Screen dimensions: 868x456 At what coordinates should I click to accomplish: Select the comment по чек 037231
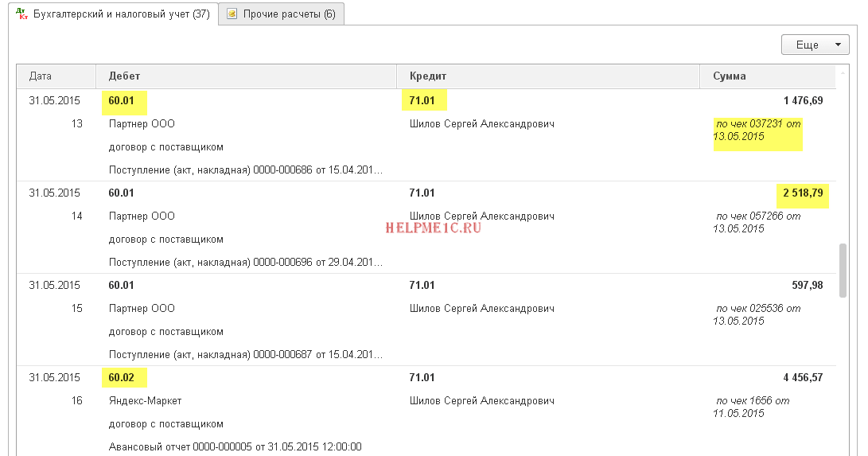(757, 130)
